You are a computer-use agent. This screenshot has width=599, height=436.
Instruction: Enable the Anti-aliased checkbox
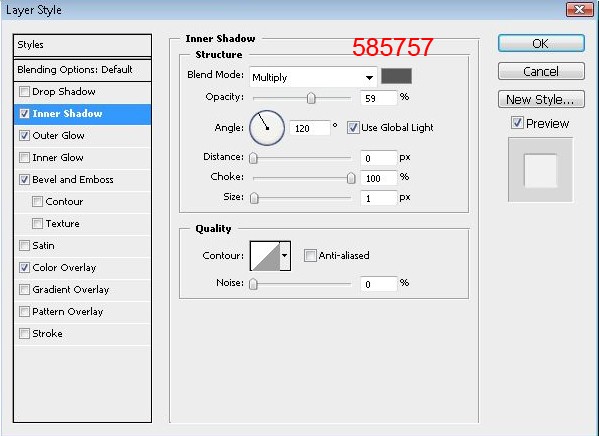pos(310,255)
